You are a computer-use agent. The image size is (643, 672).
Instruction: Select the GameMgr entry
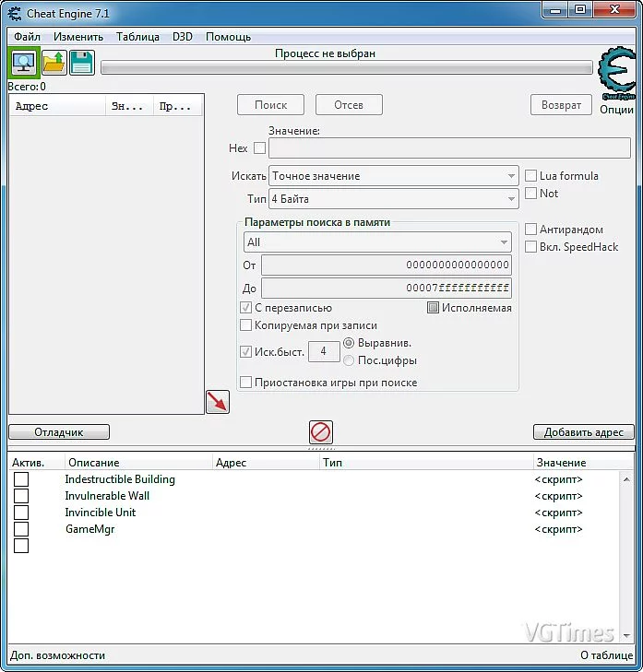90,529
